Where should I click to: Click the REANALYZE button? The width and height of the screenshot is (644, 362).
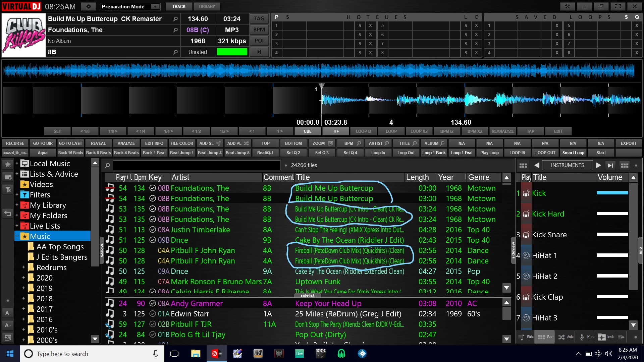coord(502,131)
